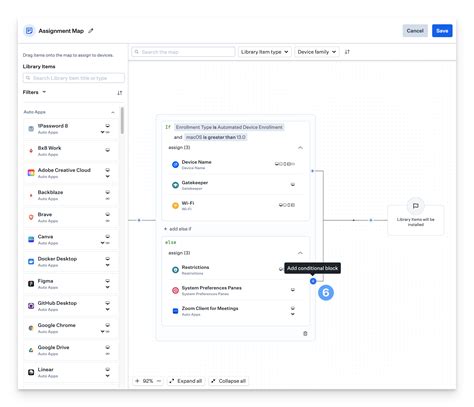Click Expand all button

click(x=186, y=381)
